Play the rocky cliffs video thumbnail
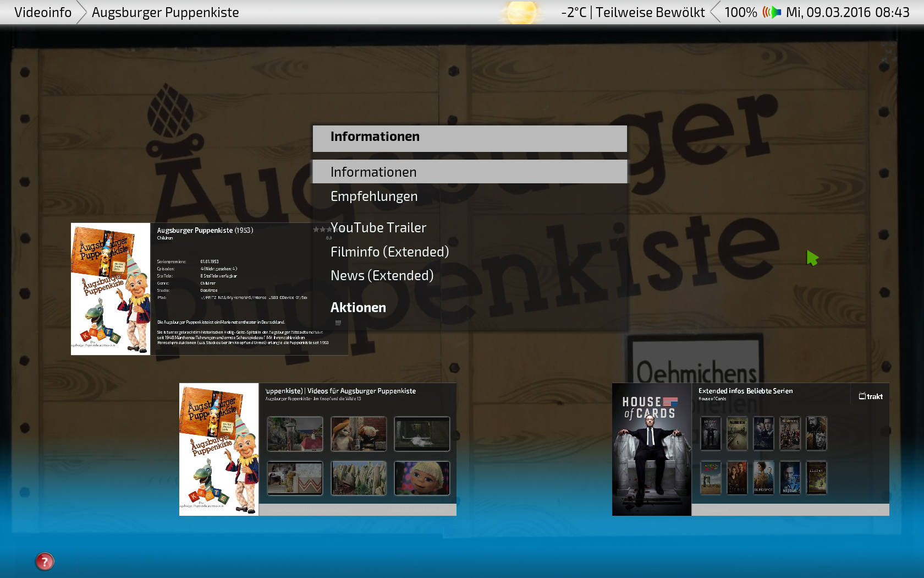Viewport: 924px width, 578px height. (359, 478)
